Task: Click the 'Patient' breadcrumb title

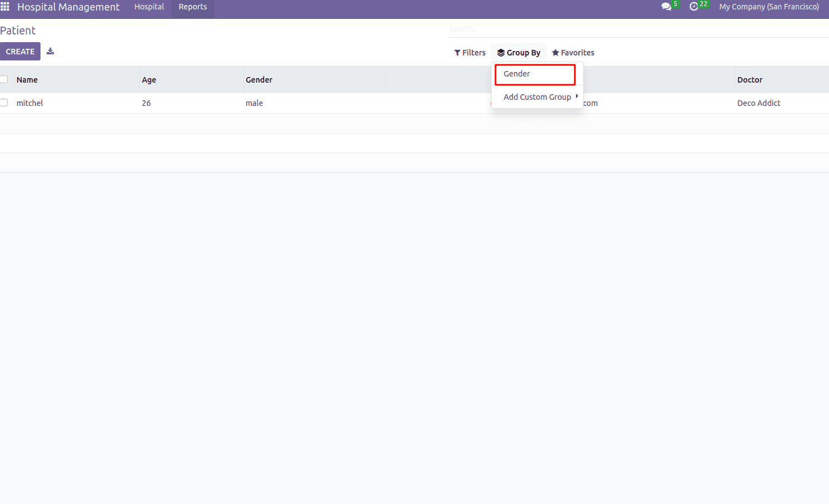Action: pos(18,30)
